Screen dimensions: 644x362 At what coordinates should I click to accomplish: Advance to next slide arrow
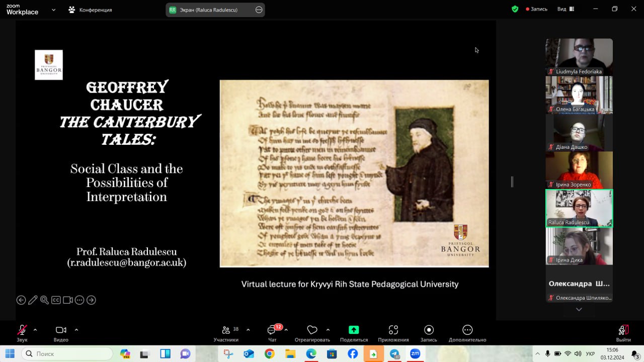91,300
